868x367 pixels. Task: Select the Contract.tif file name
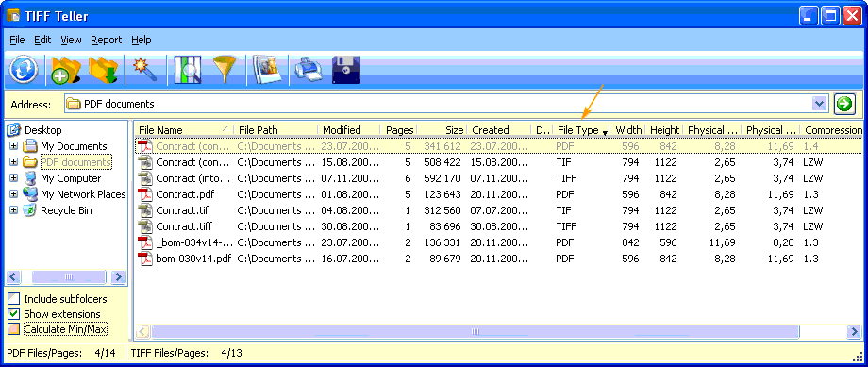tap(182, 211)
